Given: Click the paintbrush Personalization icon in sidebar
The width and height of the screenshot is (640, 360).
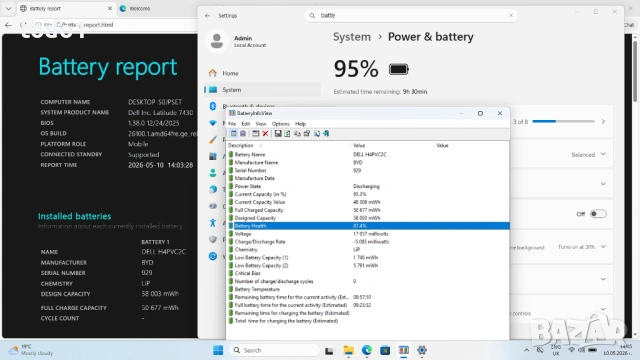Looking at the screenshot, I should click(x=213, y=140).
